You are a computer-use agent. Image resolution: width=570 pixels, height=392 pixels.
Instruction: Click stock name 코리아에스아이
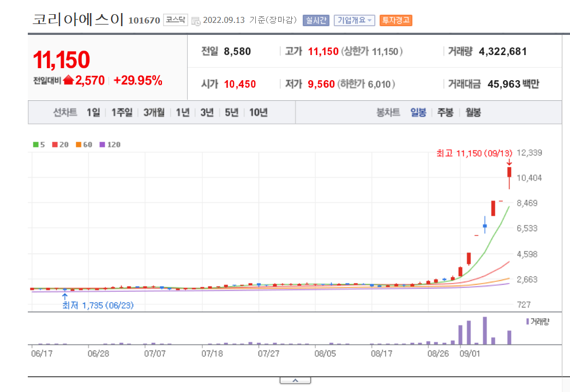(78, 19)
